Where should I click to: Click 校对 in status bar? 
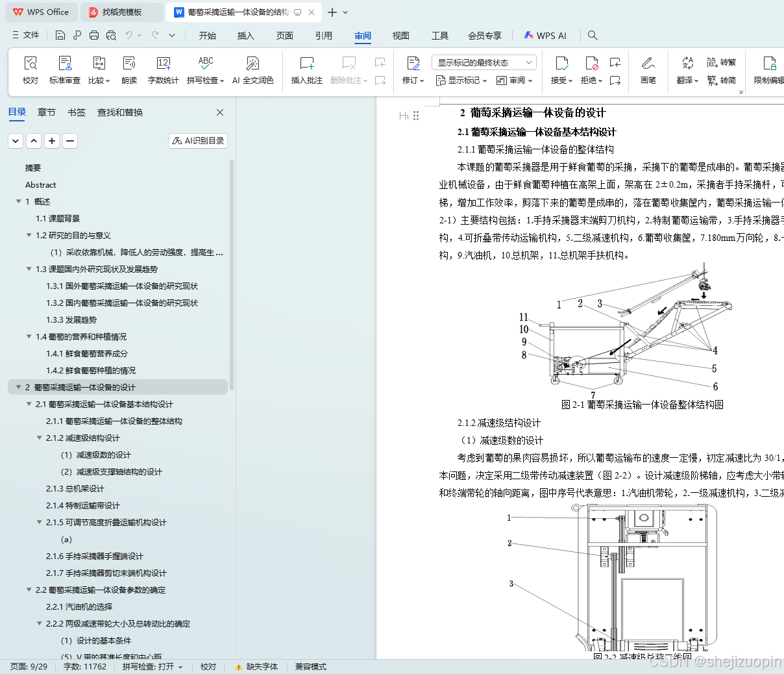point(208,667)
